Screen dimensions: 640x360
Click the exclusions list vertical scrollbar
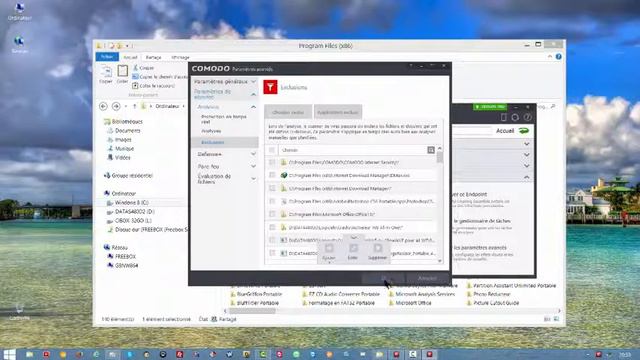point(440,204)
